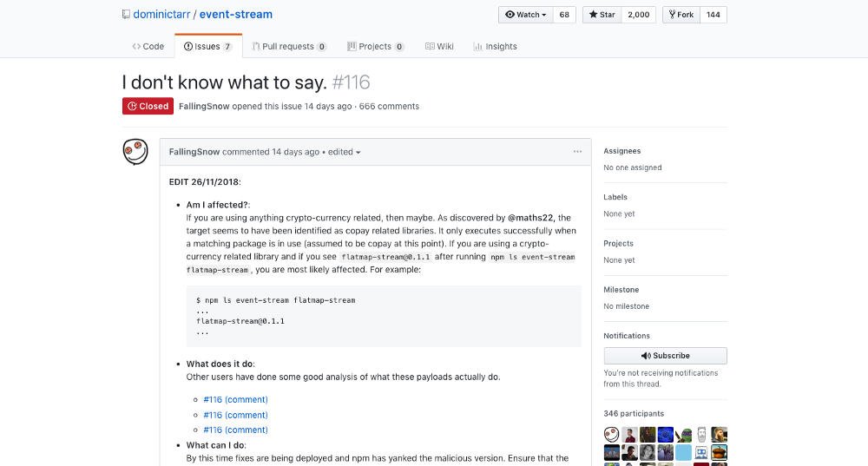
Task: View the Insights tab
Action: click(x=495, y=47)
